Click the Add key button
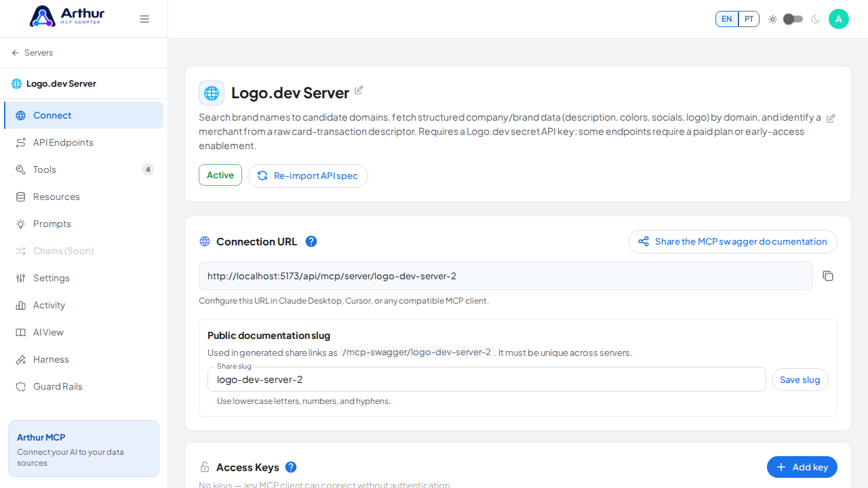Image resolution: width=868 pixels, height=488 pixels. pyautogui.click(x=802, y=467)
